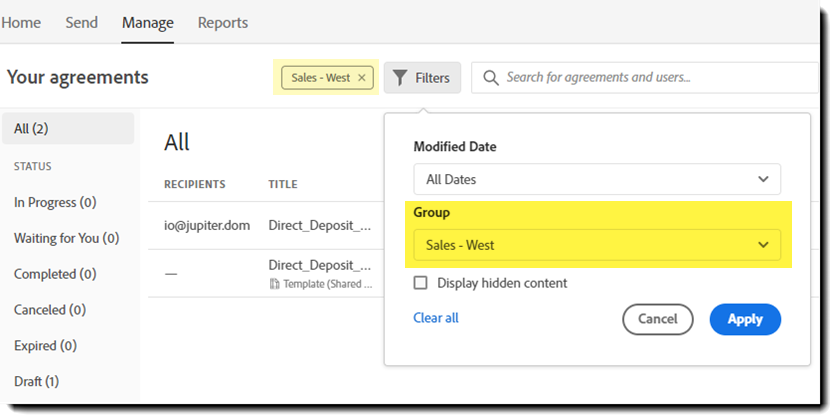
Task: Enable Display hidden content checkbox
Action: tap(421, 283)
